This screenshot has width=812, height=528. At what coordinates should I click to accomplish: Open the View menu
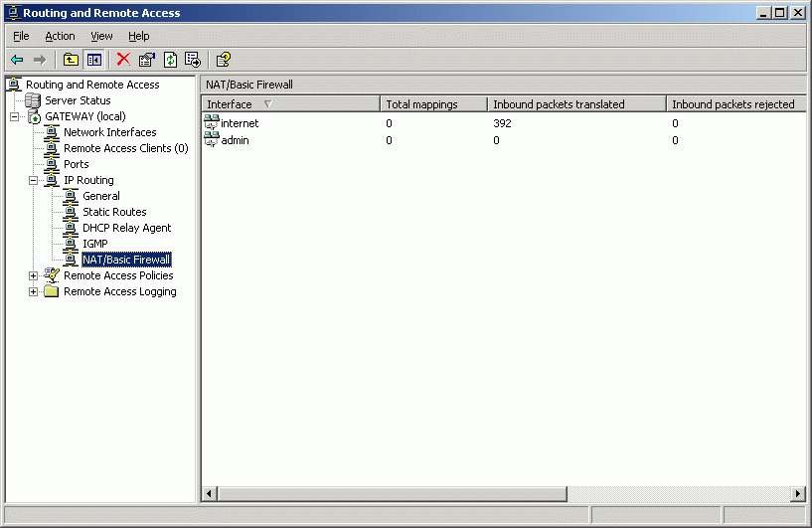coord(101,36)
